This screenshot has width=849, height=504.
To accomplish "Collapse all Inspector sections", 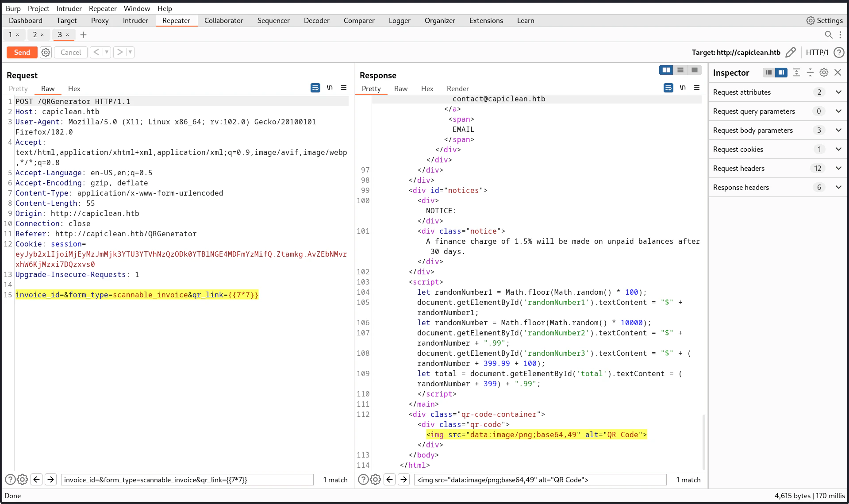I will click(810, 73).
